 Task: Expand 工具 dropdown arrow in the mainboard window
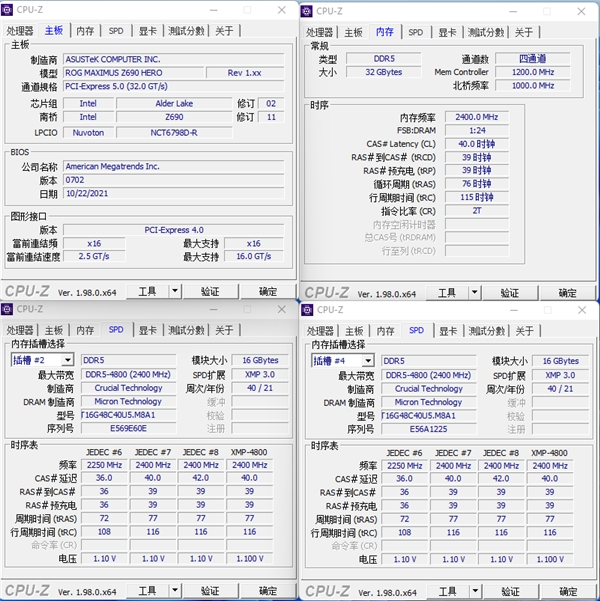(x=175, y=291)
